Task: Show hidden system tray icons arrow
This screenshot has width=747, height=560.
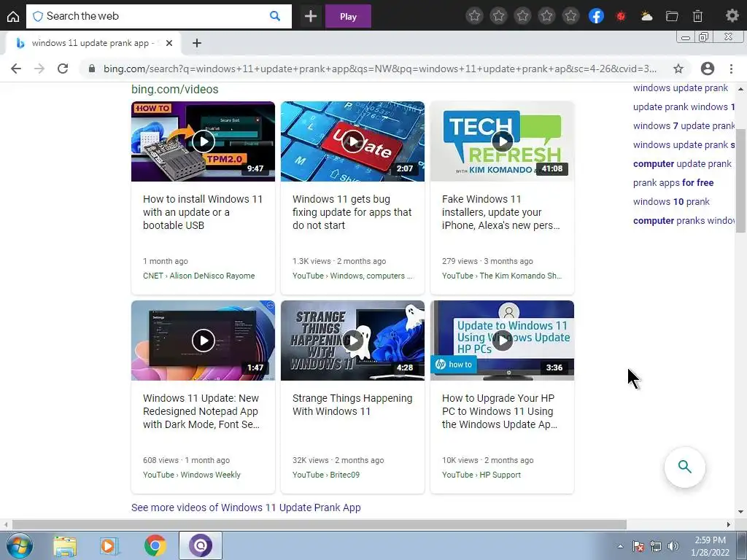Action: coord(620,546)
